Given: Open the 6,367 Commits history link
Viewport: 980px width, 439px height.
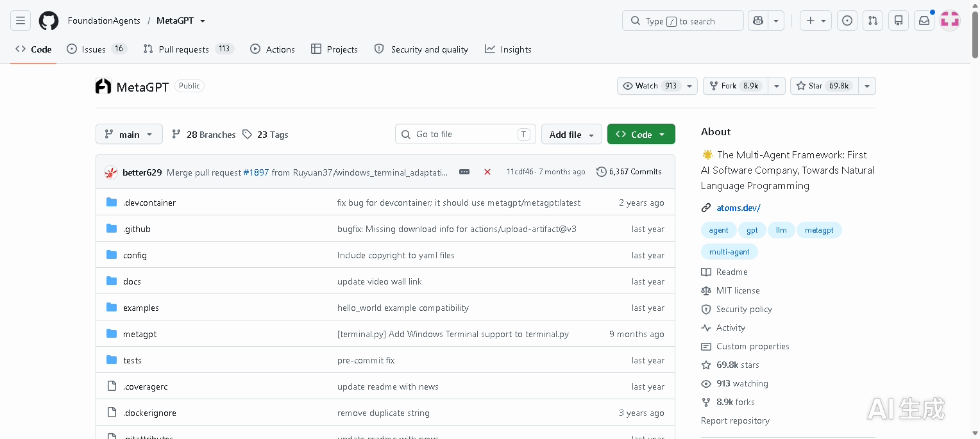Looking at the screenshot, I should coord(629,172).
